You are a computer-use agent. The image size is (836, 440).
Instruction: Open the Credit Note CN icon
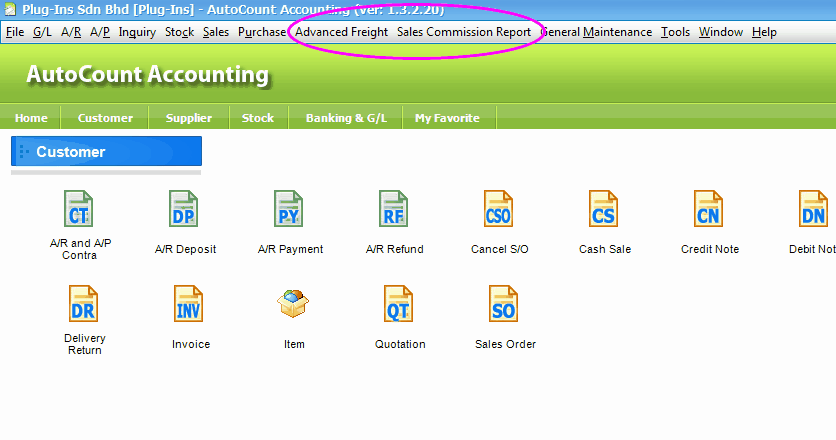709,209
